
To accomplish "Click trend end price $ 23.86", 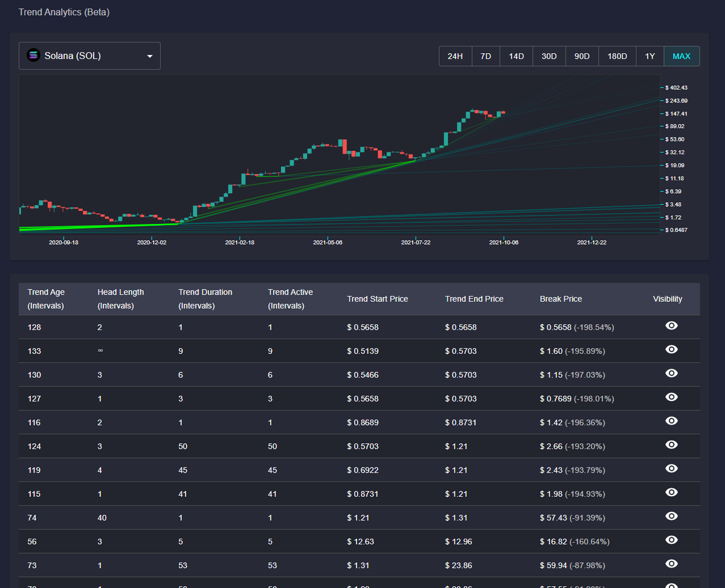I will click(459, 566).
